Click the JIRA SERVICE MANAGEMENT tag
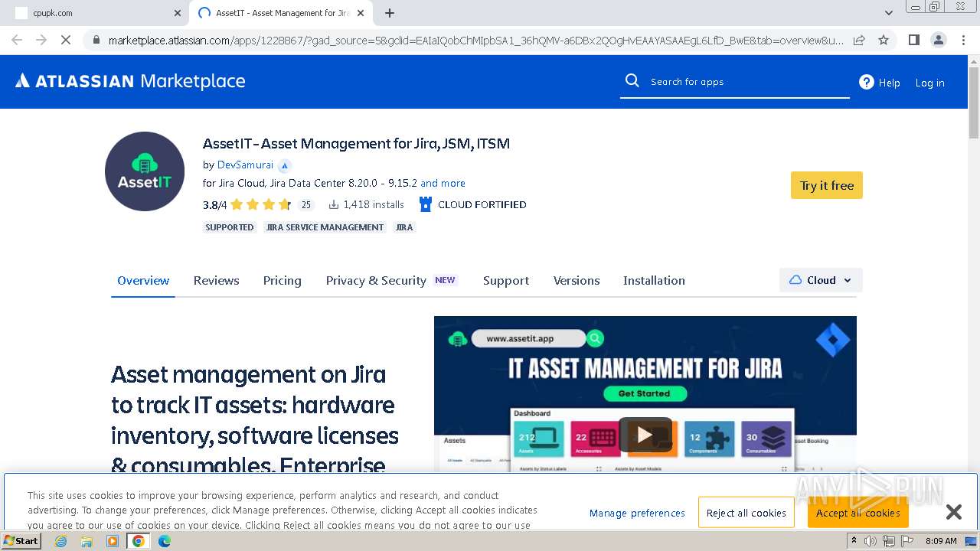Viewport: 980px width, 551px height. (x=325, y=227)
